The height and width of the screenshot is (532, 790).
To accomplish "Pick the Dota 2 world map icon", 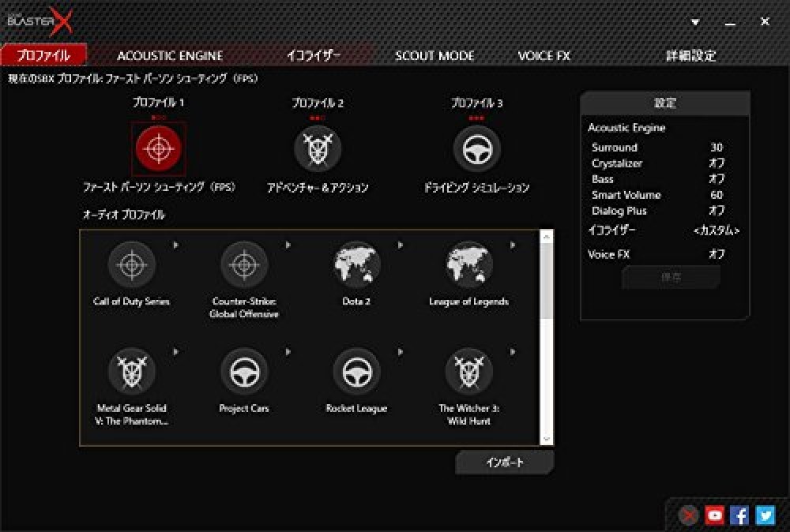I will (x=357, y=264).
